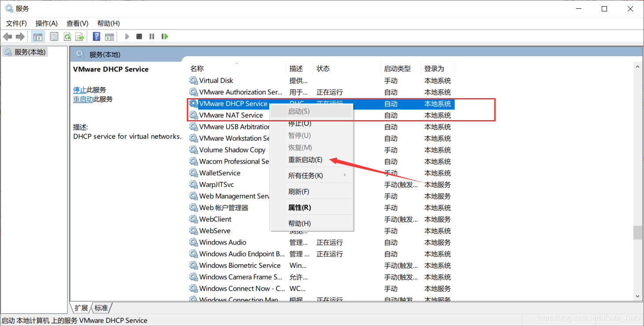Click the 服务 app icon in the title bar
The width and height of the screenshot is (644, 326).
pyautogui.click(x=9, y=8)
